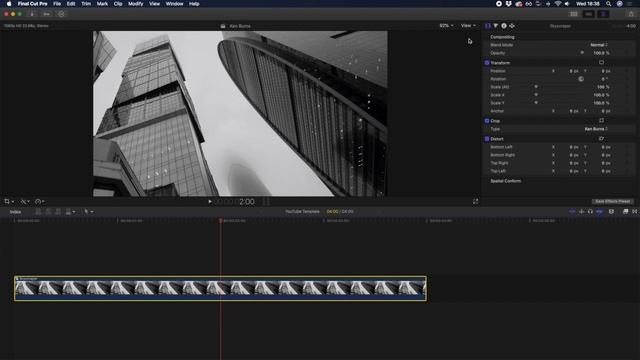Open the Edit menu

point(71,4)
